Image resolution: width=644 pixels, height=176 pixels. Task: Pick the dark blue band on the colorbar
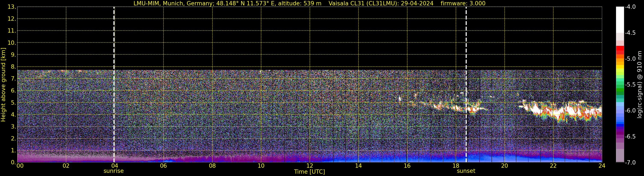pyautogui.click(x=620, y=125)
